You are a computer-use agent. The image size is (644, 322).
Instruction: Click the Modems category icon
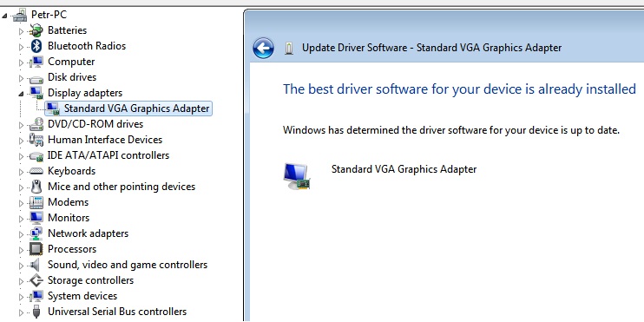click(36, 202)
